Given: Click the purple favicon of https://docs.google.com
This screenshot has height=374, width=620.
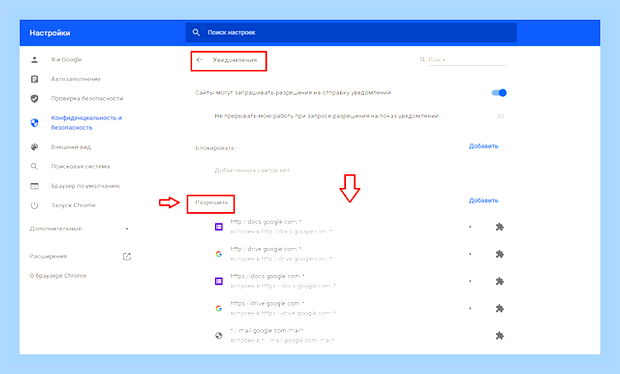Looking at the screenshot, I should 219,281.
